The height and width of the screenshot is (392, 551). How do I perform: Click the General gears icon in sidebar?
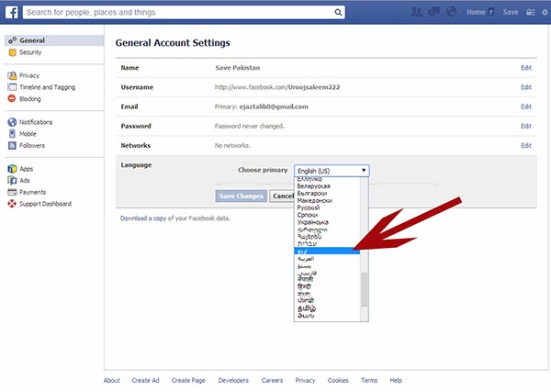(12, 40)
